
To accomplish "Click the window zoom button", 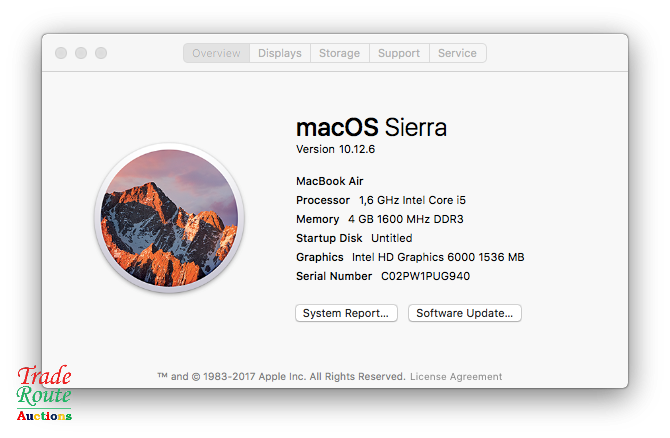I will (x=101, y=53).
